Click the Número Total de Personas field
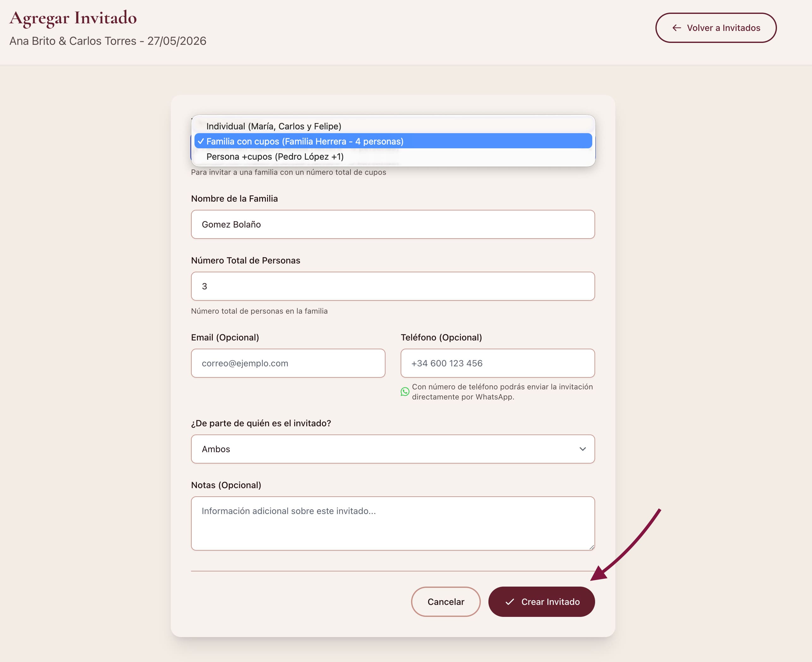 point(392,286)
